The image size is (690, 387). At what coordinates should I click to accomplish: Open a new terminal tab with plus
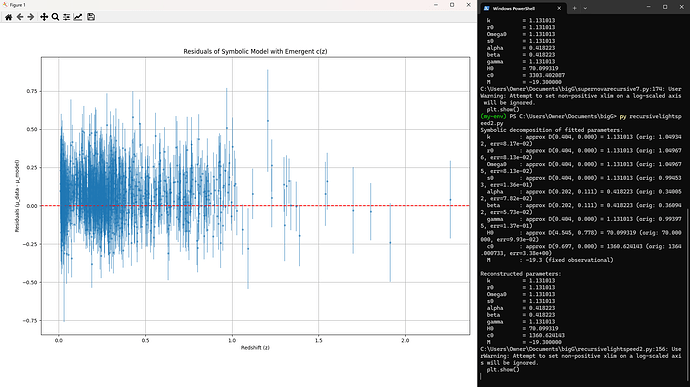tap(574, 8)
